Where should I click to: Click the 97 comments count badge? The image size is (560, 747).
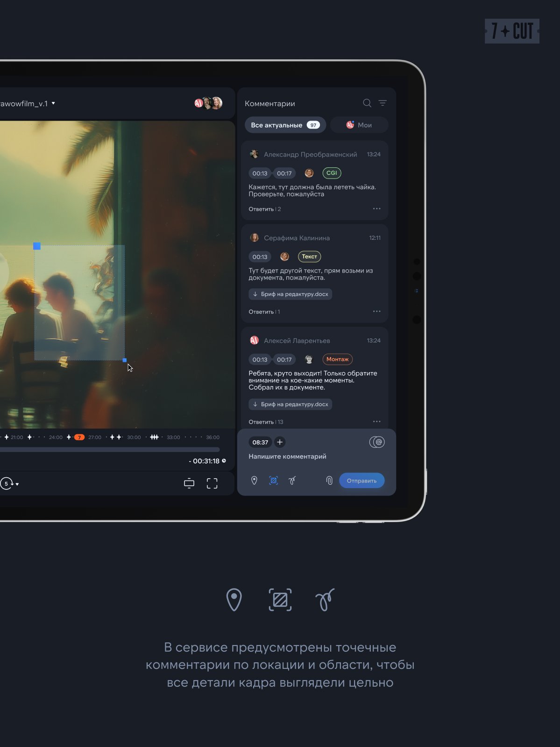(313, 125)
